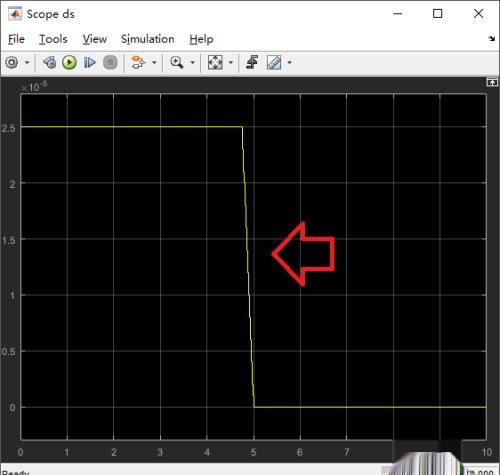Open the Tools menu
Image resolution: width=500 pixels, height=475 pixels.
coord(53,39)
